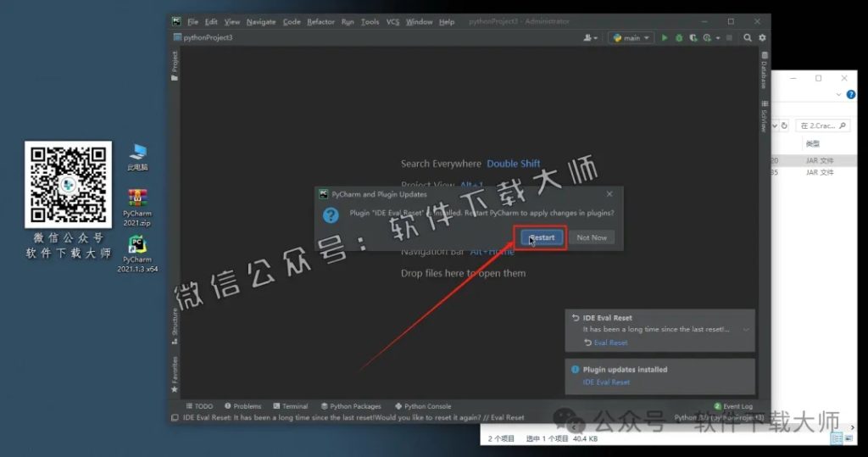Screen dimensions: 868x457
Task: Switch Explorer to large icons view
Action: click(849, 438)
